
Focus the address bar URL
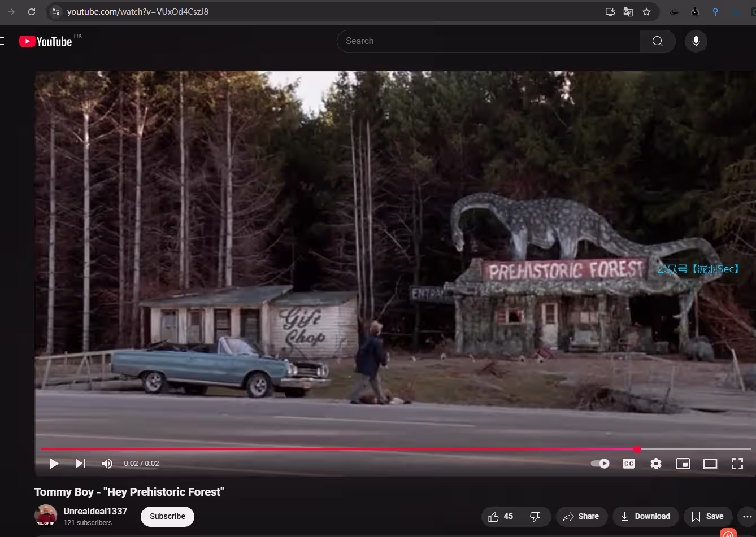point(138,12)
